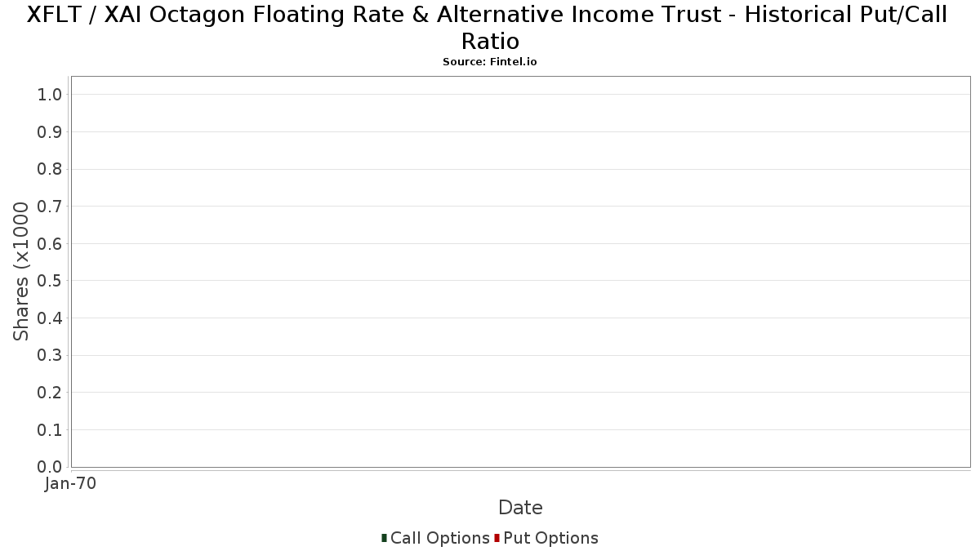
Task: Click the chart title text
Action: click(488, 27)
